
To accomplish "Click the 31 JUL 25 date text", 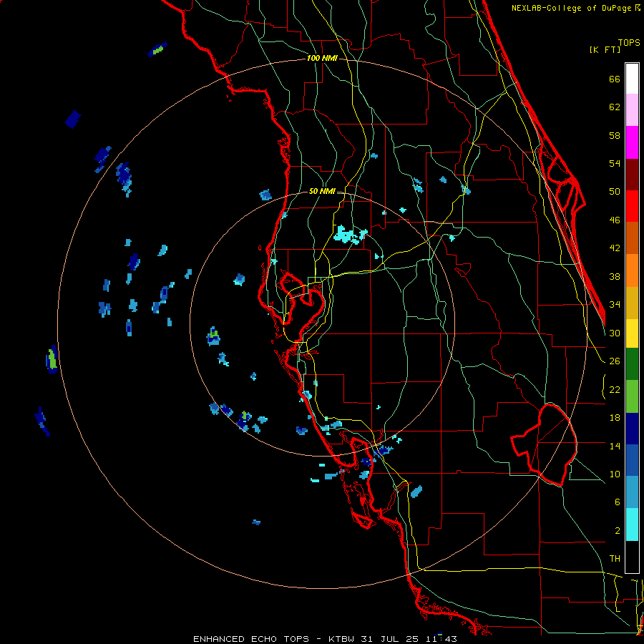I will [x=390, y=639].
